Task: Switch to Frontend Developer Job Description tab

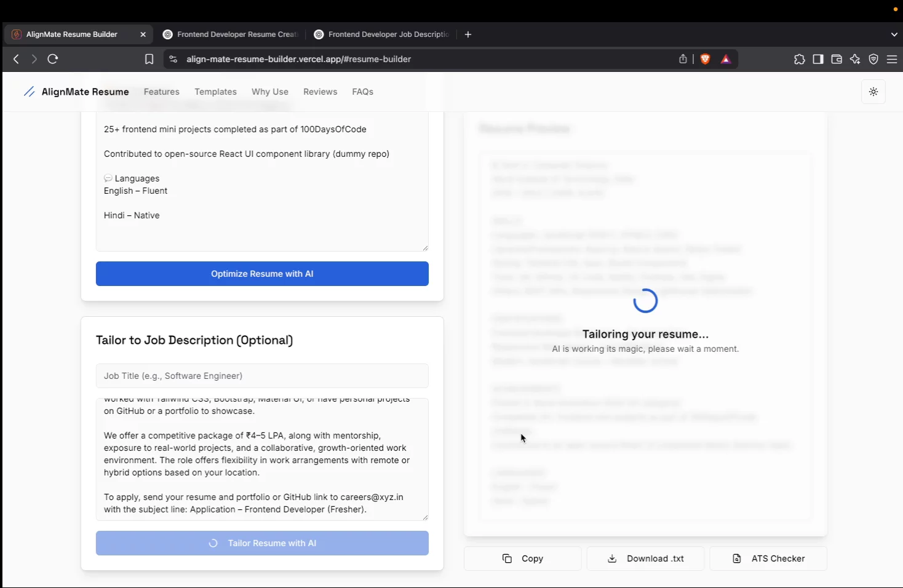Action: (381, 34)
